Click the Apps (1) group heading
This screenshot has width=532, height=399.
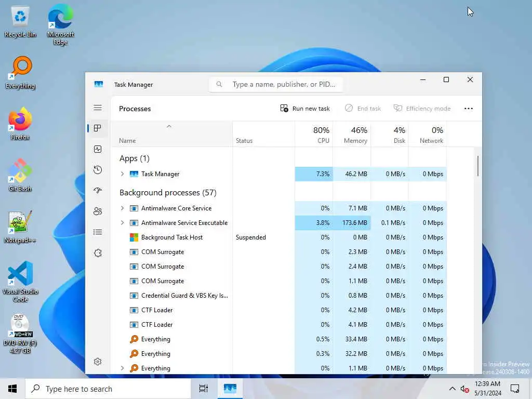pos(135,158)
